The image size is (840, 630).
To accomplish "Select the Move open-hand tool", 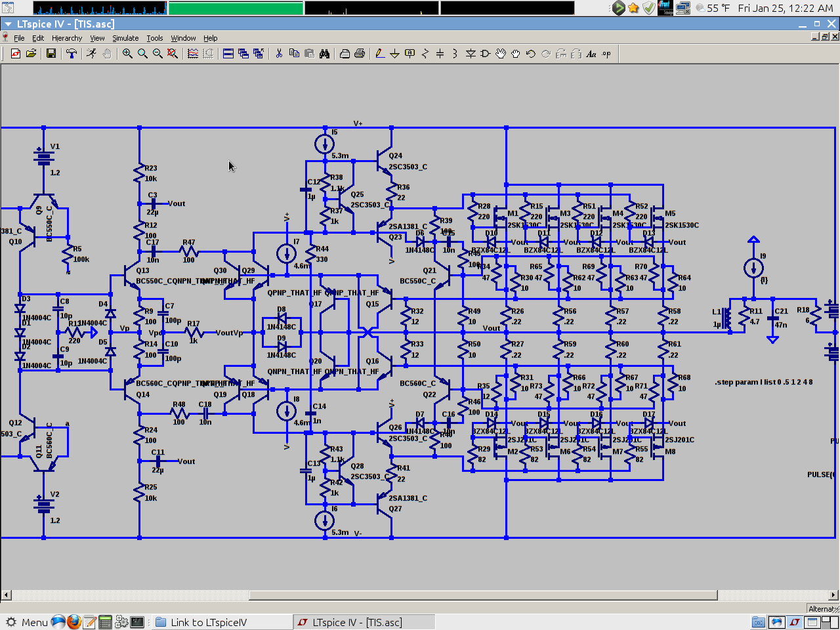I will coord(501,54).
